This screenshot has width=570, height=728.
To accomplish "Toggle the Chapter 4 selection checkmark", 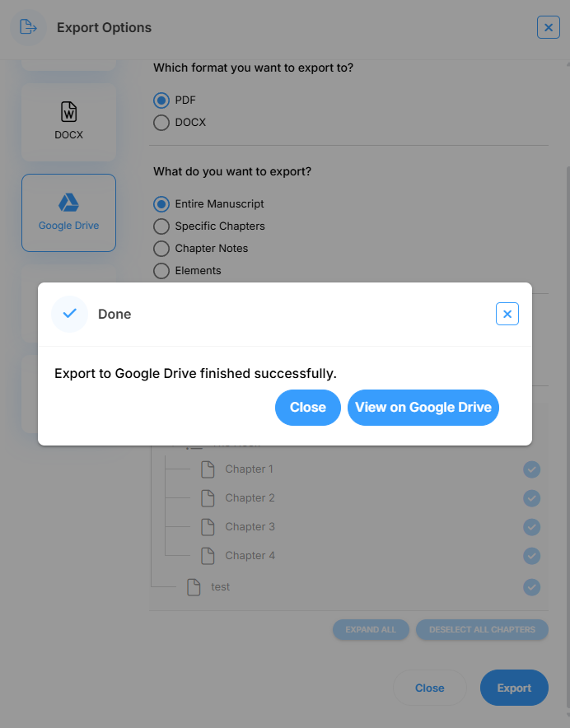I will click(x=532, y=556).
